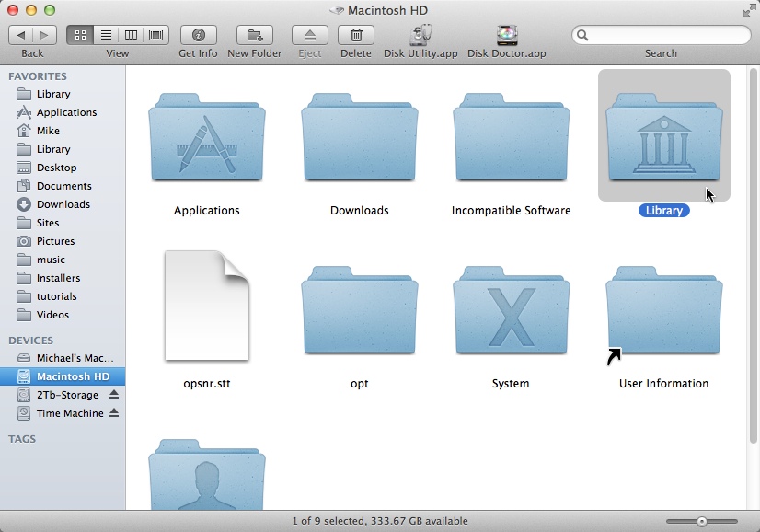Click the status bar selection text
Viewport: 760px width, 532px height.
[x=380, y=521]
